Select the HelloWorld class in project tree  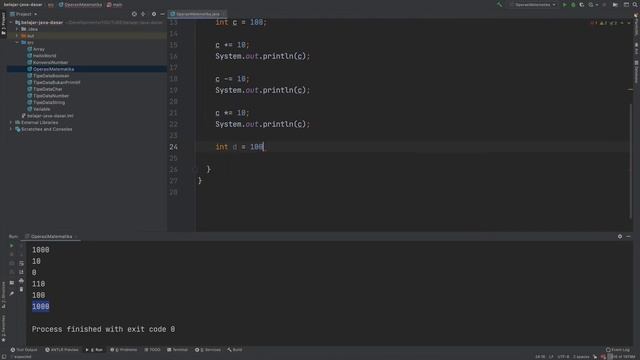[x=42, y=56]
